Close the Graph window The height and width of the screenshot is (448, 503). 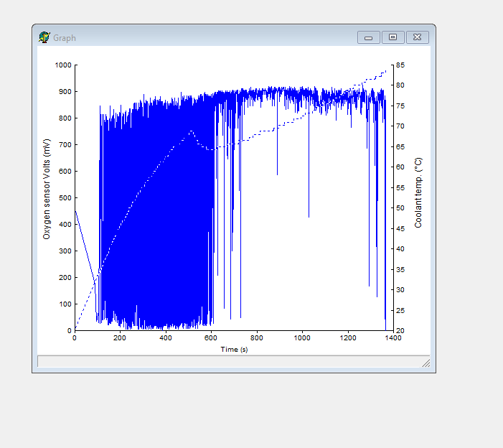(x=417, y=37)
